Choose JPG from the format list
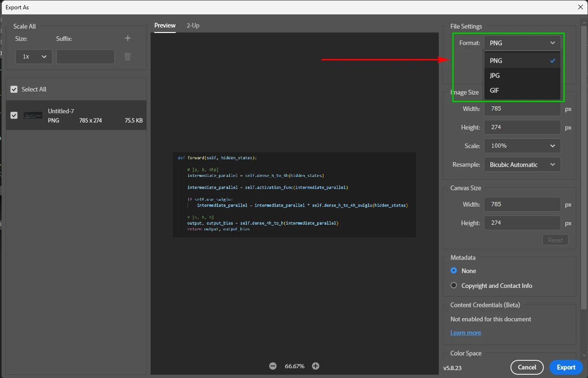 [x=522, y=75]
